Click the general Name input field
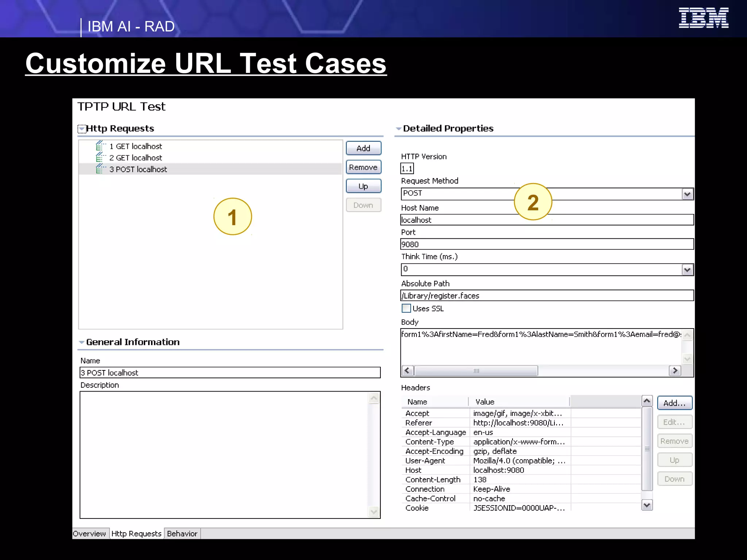The height and width of the screenshot is (560, 747). 230,373
